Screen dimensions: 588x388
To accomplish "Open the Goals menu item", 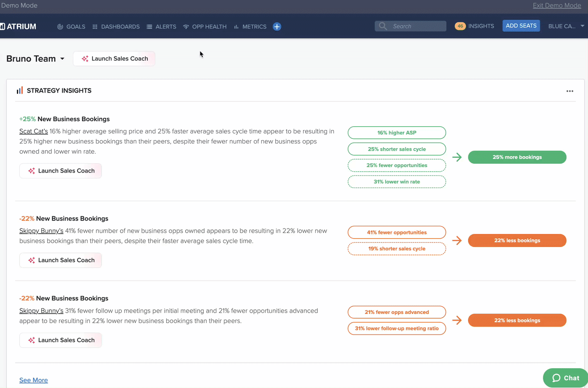I will coord(71,27).
